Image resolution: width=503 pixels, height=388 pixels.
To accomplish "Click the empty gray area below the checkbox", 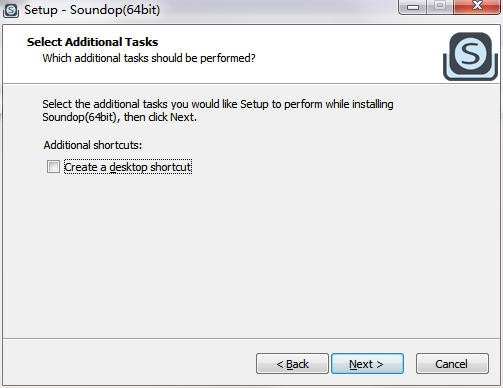I will pos(250,253).
